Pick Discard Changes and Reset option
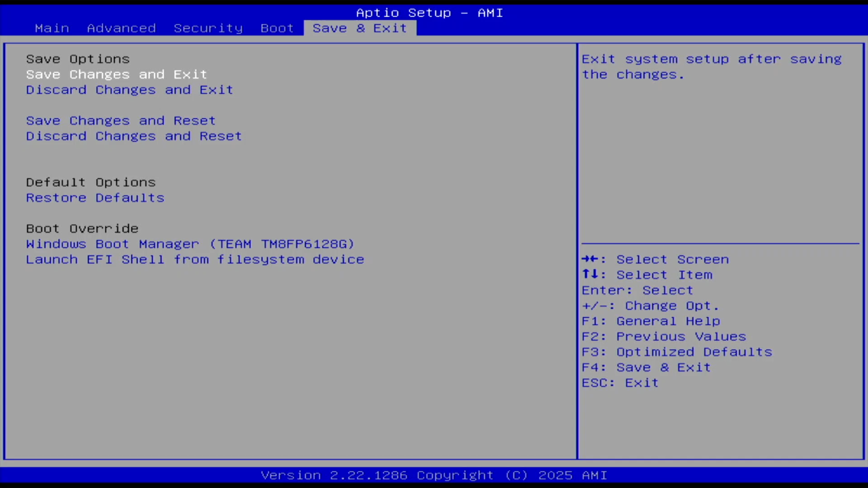The image size is (868, 488). (x=134, y=136)
